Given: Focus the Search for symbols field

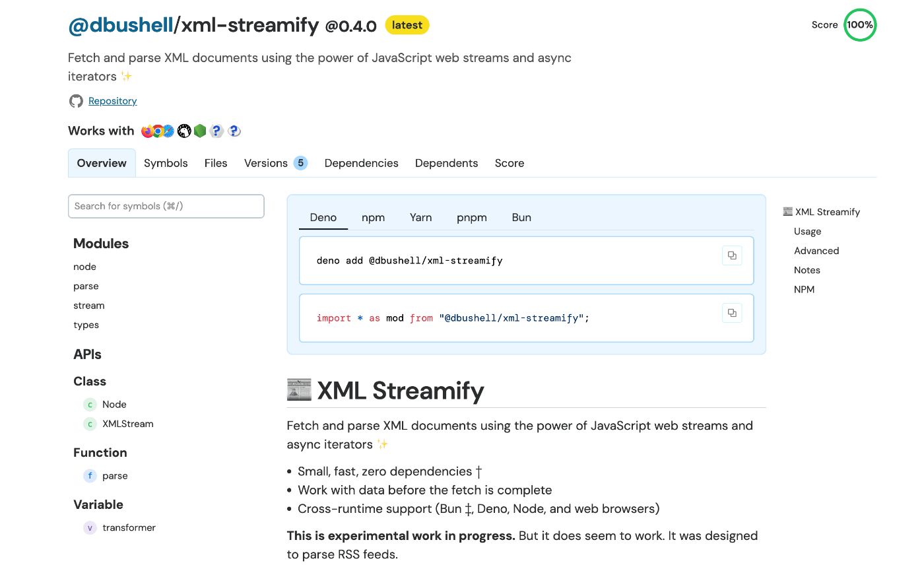Looking at the screenshot, I should (x=166, y=206).
